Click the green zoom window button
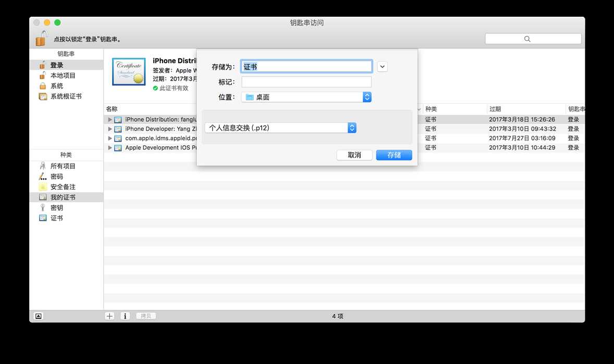This screenshot has width=614, height=364. (x=57, y=23)
